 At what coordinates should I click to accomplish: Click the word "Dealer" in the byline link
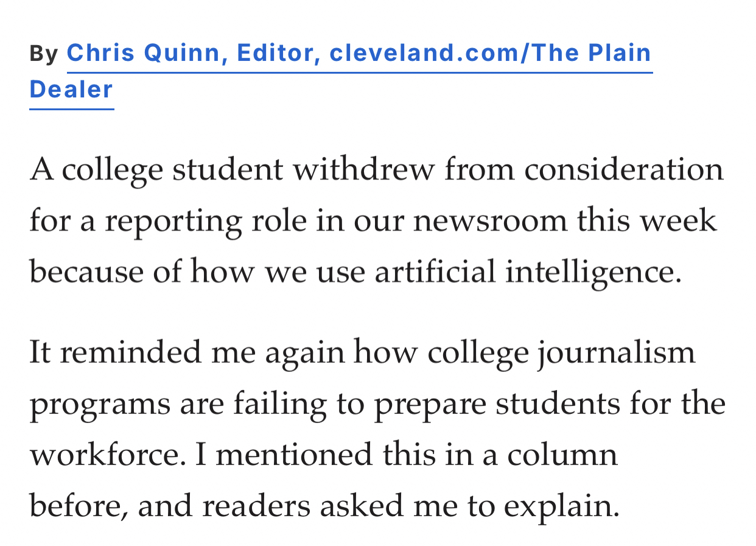coord(71,89)
